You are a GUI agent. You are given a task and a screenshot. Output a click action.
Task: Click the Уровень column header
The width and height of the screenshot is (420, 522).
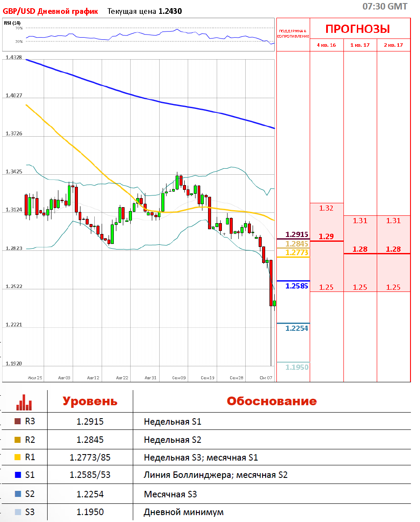coord(90,401)
